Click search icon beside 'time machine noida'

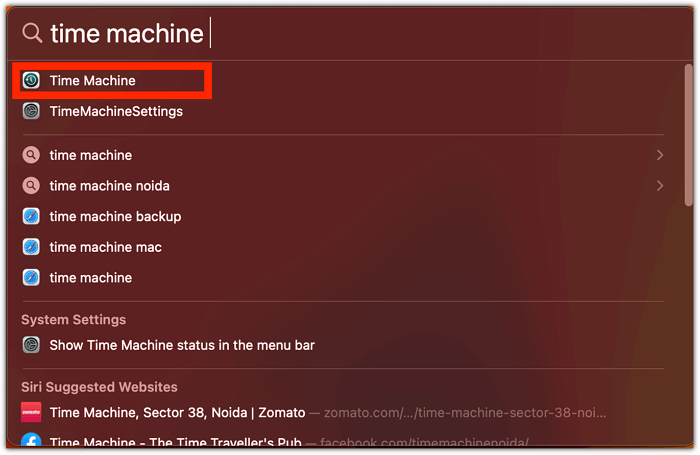32,186
